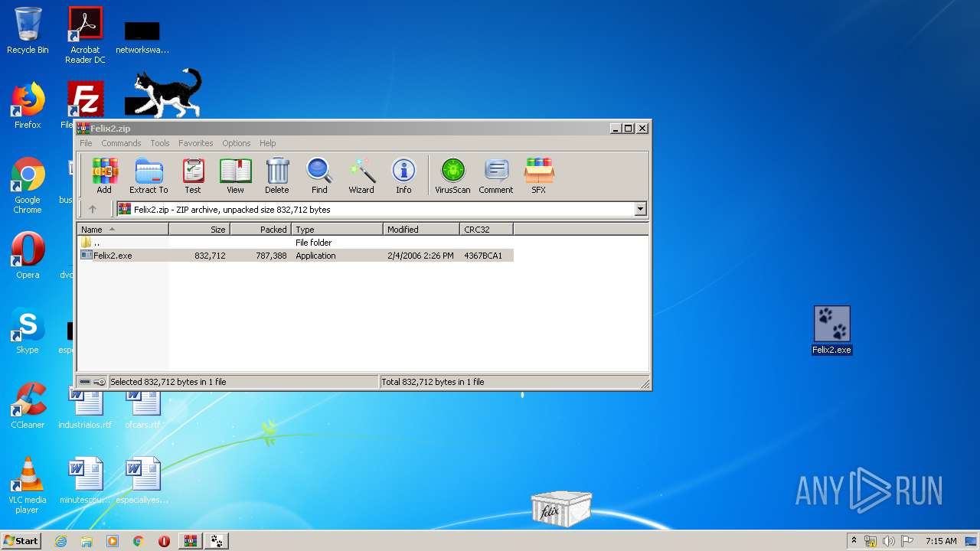Run the Test archive tool
The width and height of the screenshot is (980, 551).
coord(193,175)
